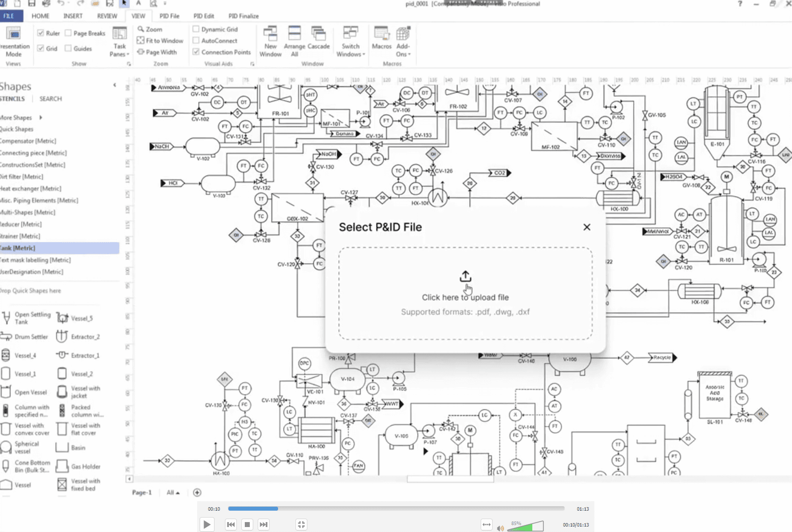Enable the Dynamic Grid checkbox
Image resolution: width=792 pixels, height=532 pixels.
[x=216, y=29]
